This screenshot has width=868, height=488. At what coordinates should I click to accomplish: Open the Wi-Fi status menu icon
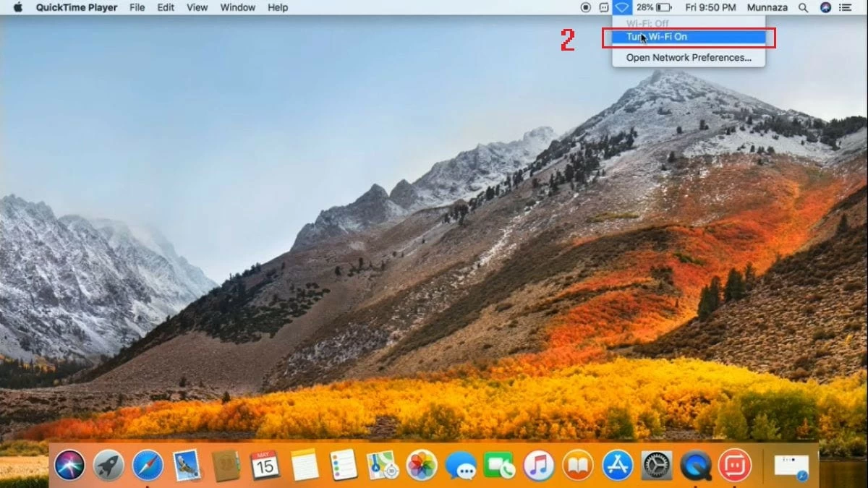click(x=623, y=7)
